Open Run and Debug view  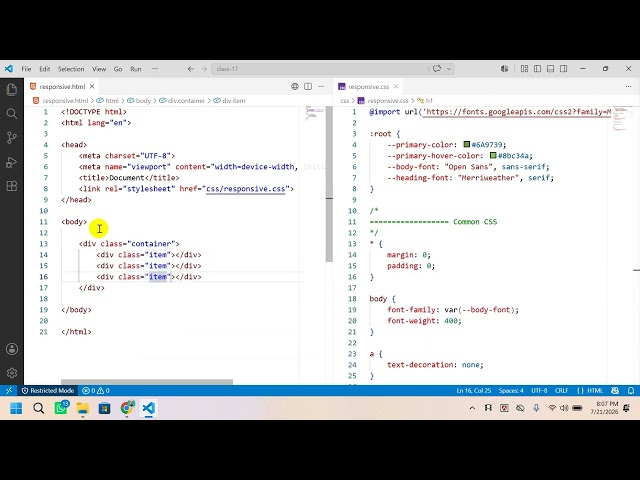[12, 162]
